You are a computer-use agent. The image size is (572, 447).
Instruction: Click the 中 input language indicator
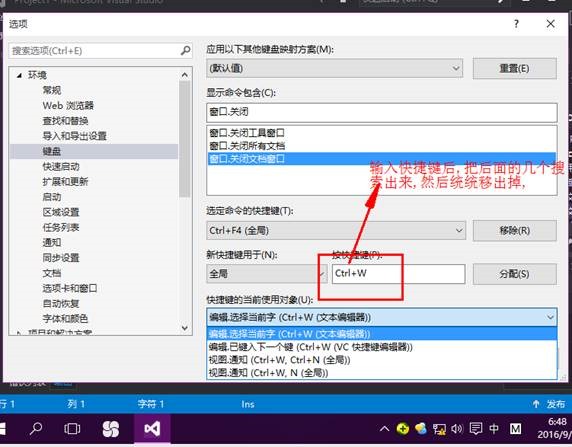(494, 428)
